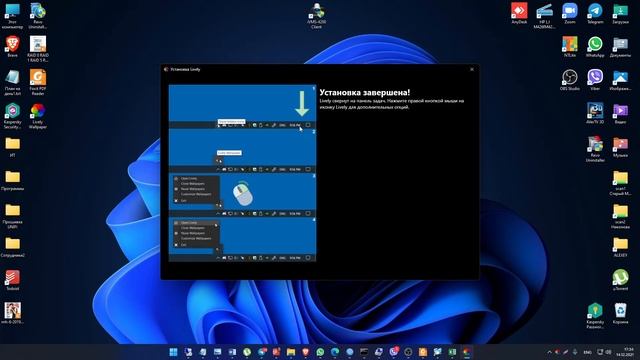Select the 'ALEXEY' folder on desktop

click(x=620, y=247)
